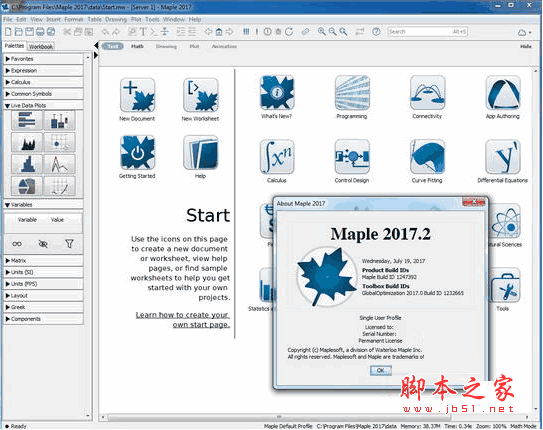This screenshot has width=543, height=430.
Task: Expand the Layout palette
Action: point(43,296)
